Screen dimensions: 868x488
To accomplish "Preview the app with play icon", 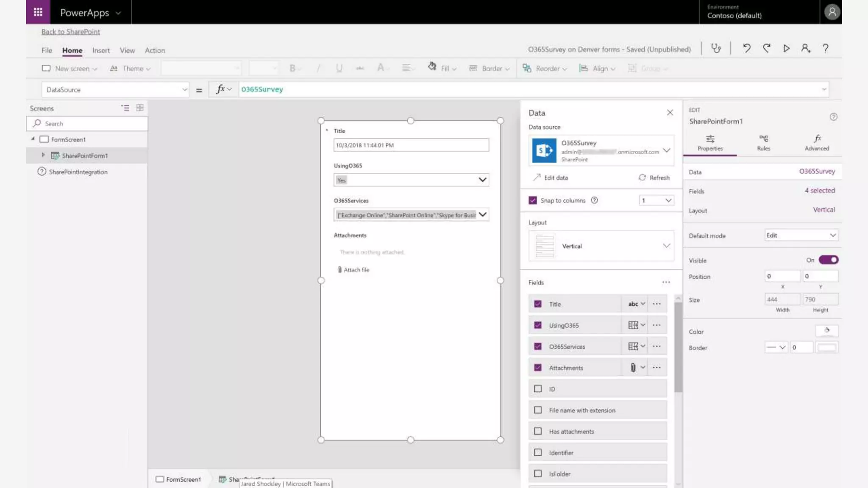I will tap(786, 48).
